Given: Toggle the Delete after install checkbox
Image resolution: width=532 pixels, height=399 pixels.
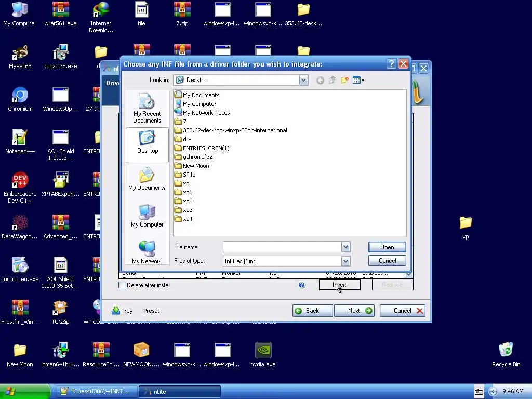Looking at the screenshot, I should pos(122,285).
